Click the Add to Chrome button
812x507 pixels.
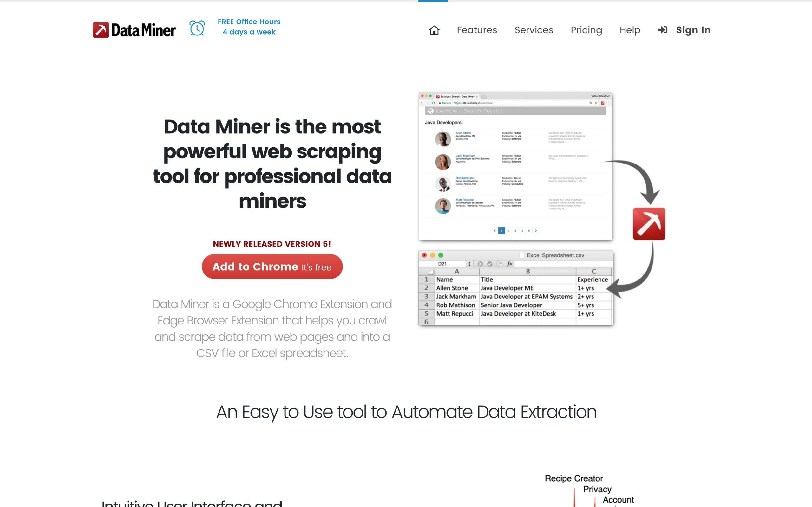point(272,266)
